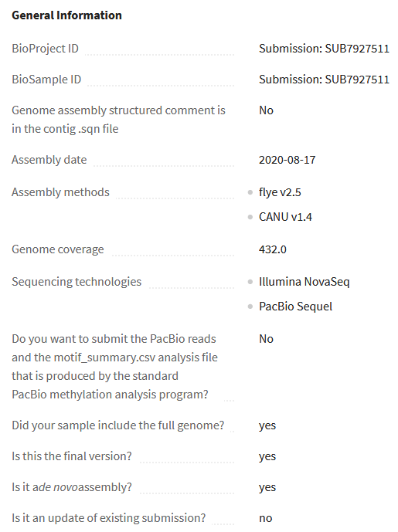Click the PacBio reads question text
The width and height of the screenshot is (398, 532).
tap(115, 367)
